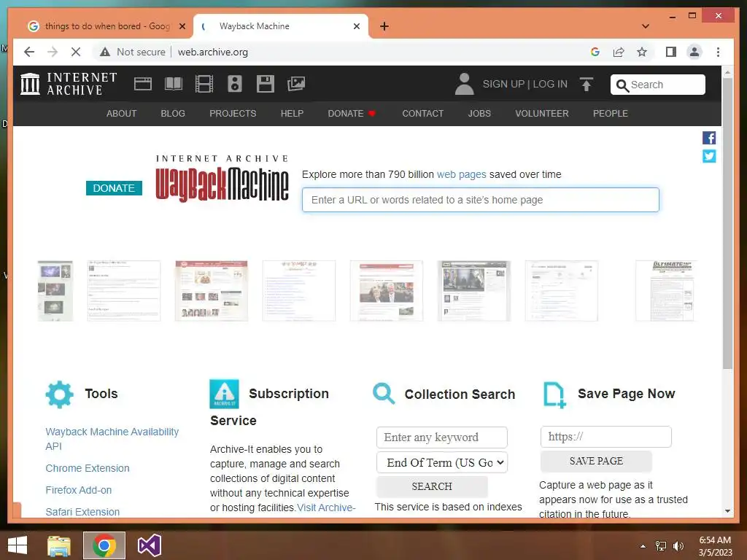Click the Visit Archive-It link
The height and width of the screenshot is (560, 747).
point(326,507)
